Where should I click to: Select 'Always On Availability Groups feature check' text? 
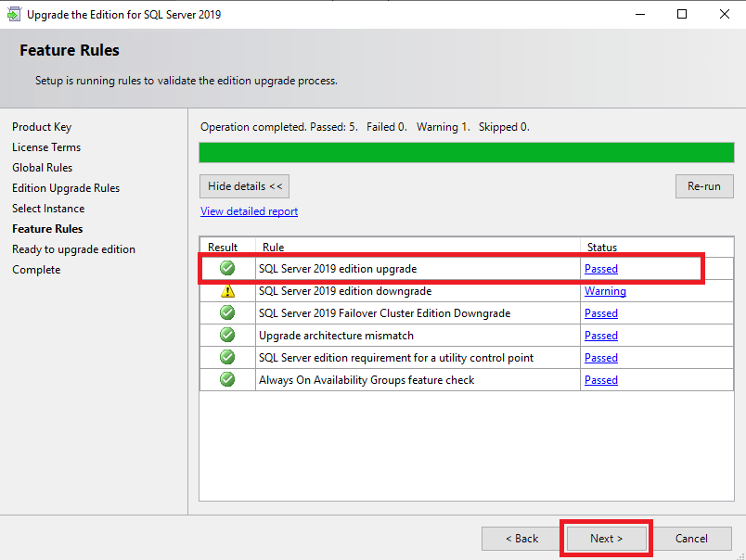coord(367,380)
